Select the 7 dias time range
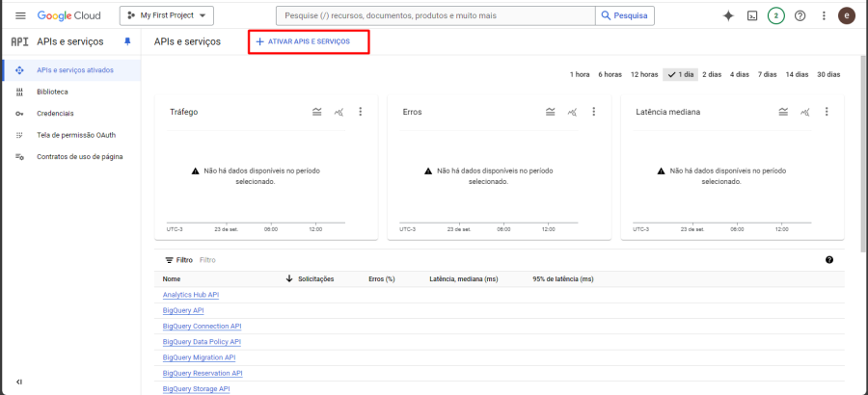Image resolution: width=868 pixels, height=395 pixels. (767, 74)
